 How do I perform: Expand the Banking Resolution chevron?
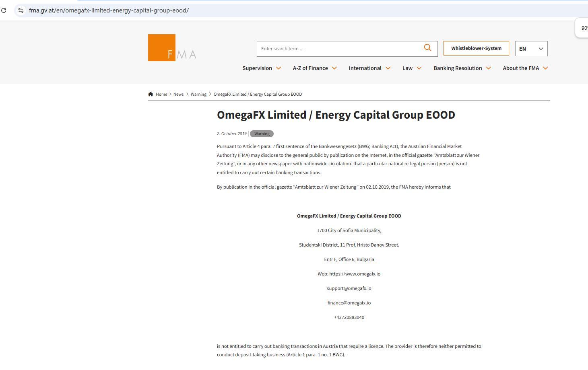(489, 68)
